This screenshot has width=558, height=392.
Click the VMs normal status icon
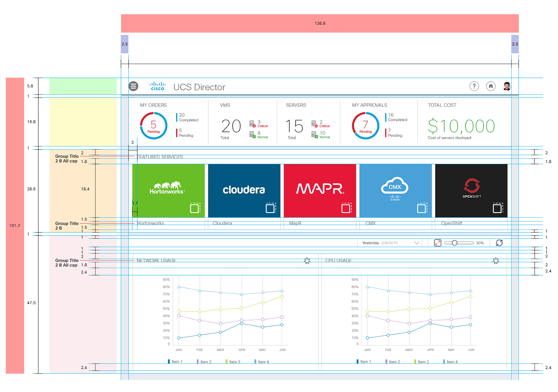[x=252, y=135]
